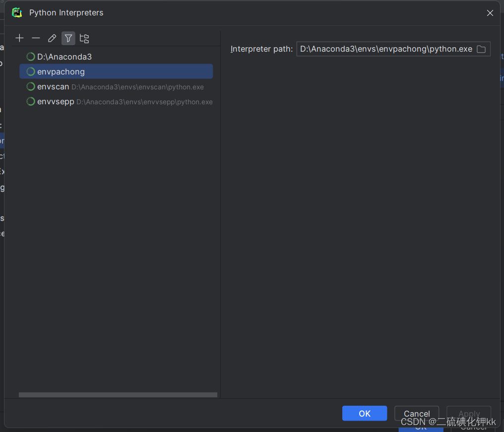504x432 pixels.
Task: Click the Show Interpreter Paths tree icon
Action: 84,38
